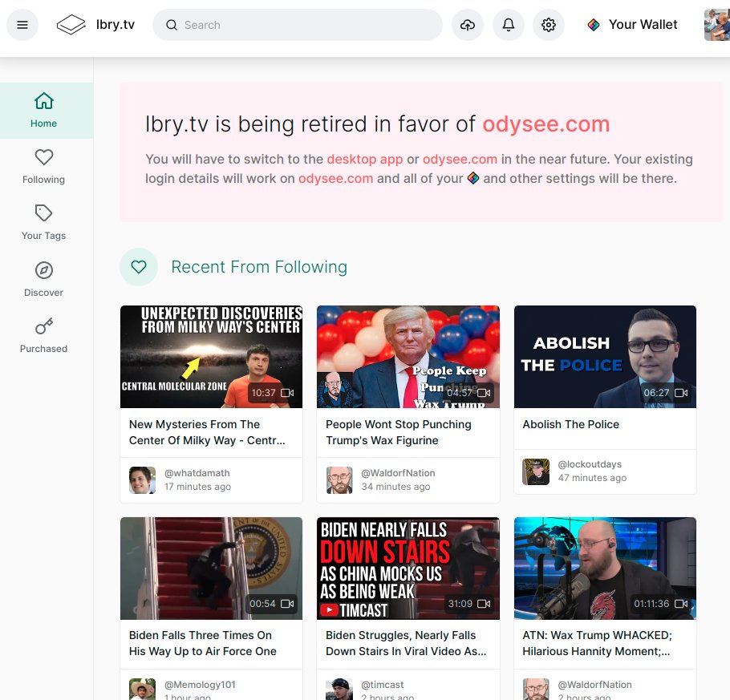Image resolution: width=730 pixels, height=700 pixels.
Task: Open Wax Trump punching video thumbnail
Action: 408,357
